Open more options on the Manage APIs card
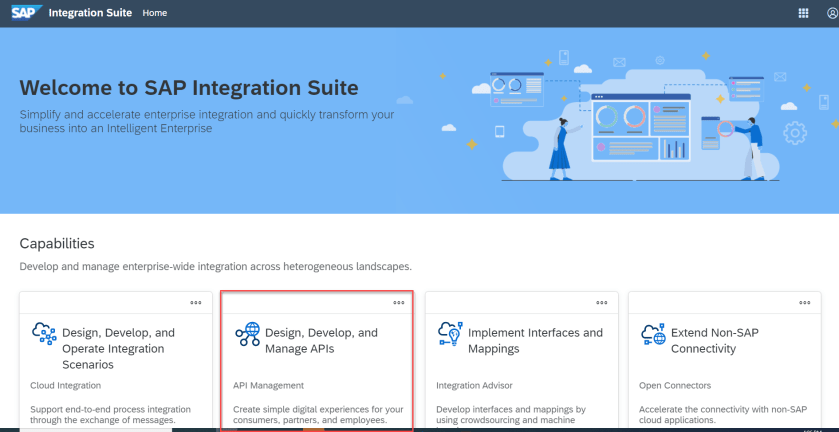Viewport: 839px width, 432px height. (x=399, y=302)
